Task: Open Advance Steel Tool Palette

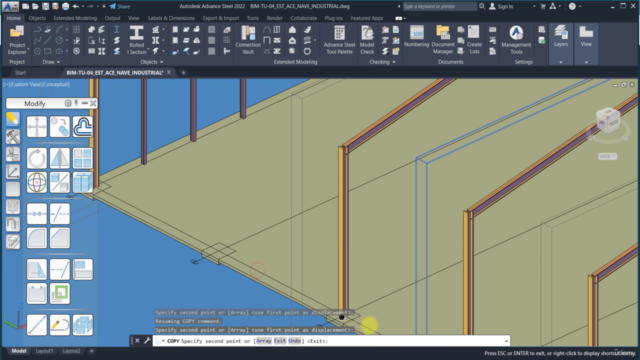Action: [339, 40]
